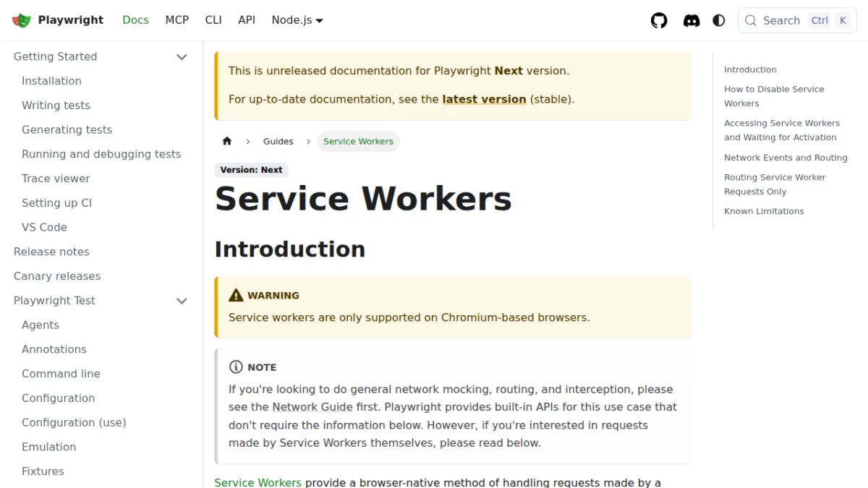Image resolution: width=868 pixels, height=488 pixels.
Task: Focus the Search field
Action: [x=797, y=20]
